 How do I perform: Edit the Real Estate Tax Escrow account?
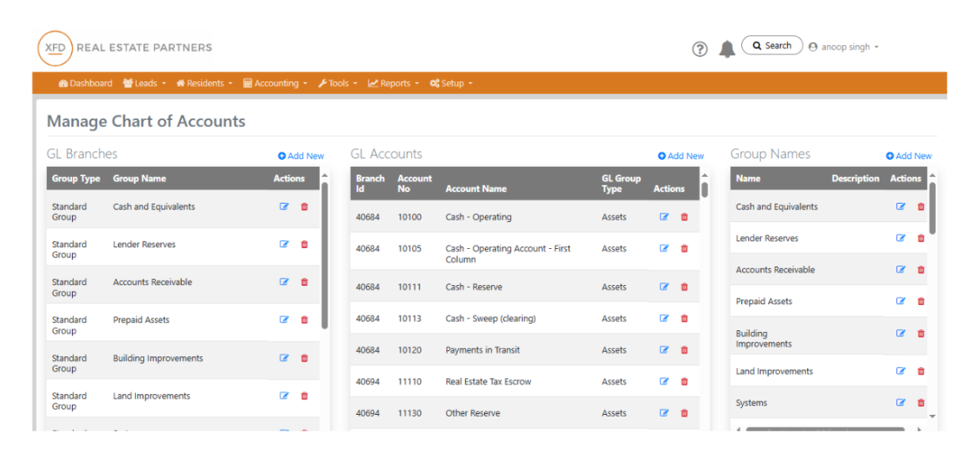point(664,382)
